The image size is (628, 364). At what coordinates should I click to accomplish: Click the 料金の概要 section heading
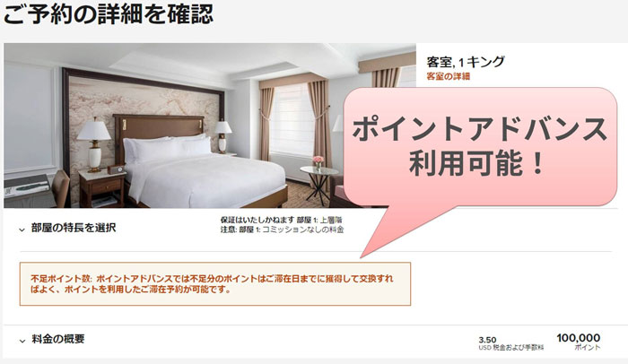pos(58,339)
